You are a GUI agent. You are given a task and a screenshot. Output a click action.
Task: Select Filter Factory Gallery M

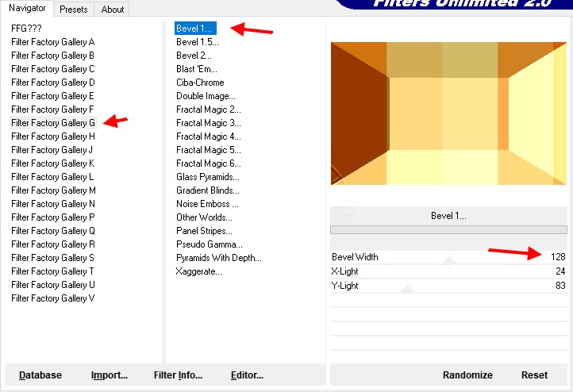pyautogui.click(x=53, y=190)
